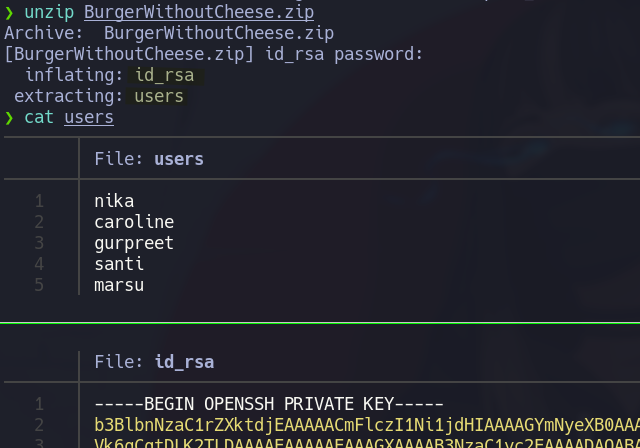
Task: Select the username nika
Action: [x=114, y=201]
